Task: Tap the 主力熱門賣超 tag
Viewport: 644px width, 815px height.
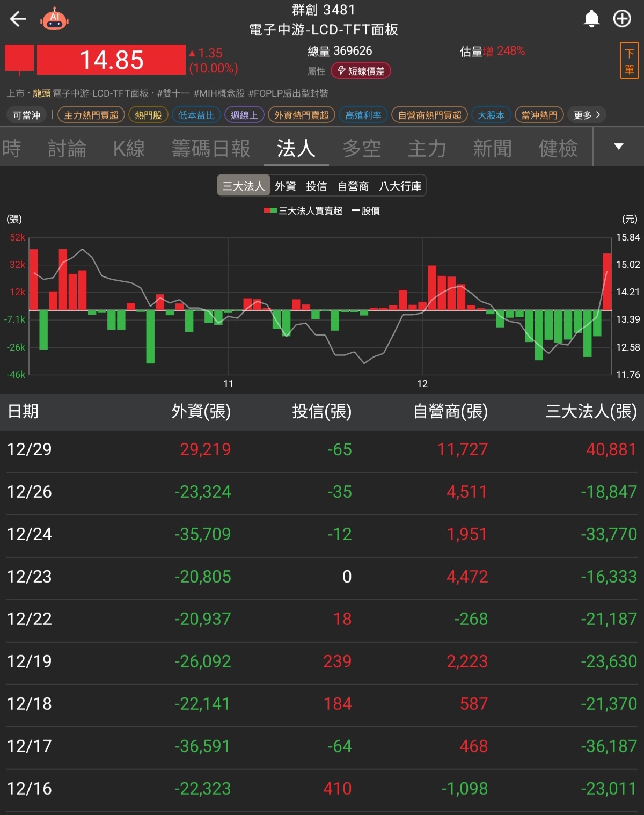Action: coord(91,115)
